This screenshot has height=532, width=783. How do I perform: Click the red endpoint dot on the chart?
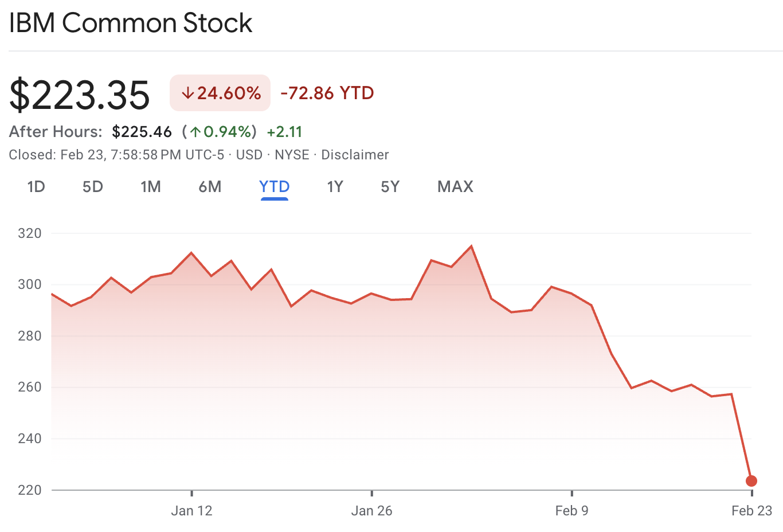pos(752,481)
